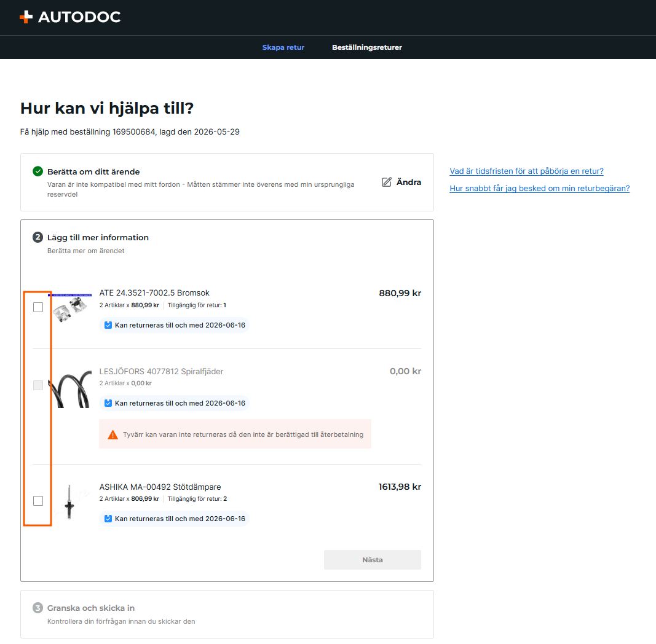Click the Ändra button

401,182
